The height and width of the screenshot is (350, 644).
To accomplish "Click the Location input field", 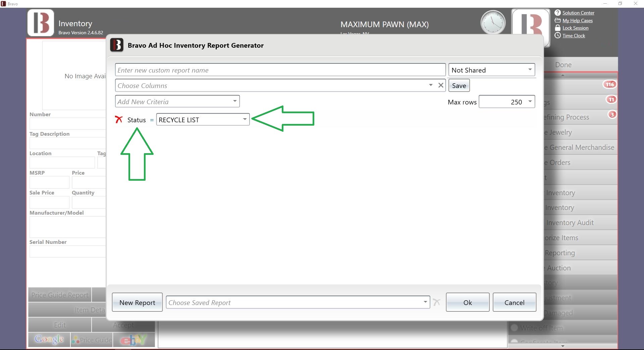I will tap(62, 162).
